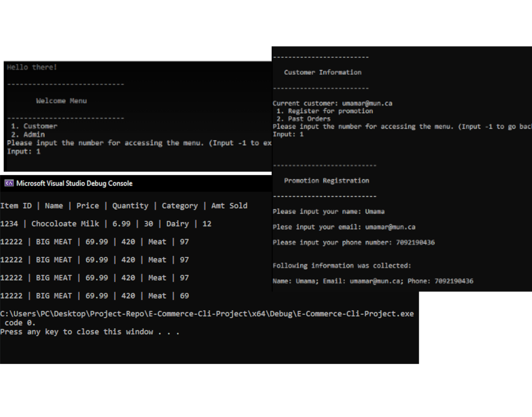
Task: Click the console icon beside Microsoft Visual Studio Debug Console
Action: 9,183
